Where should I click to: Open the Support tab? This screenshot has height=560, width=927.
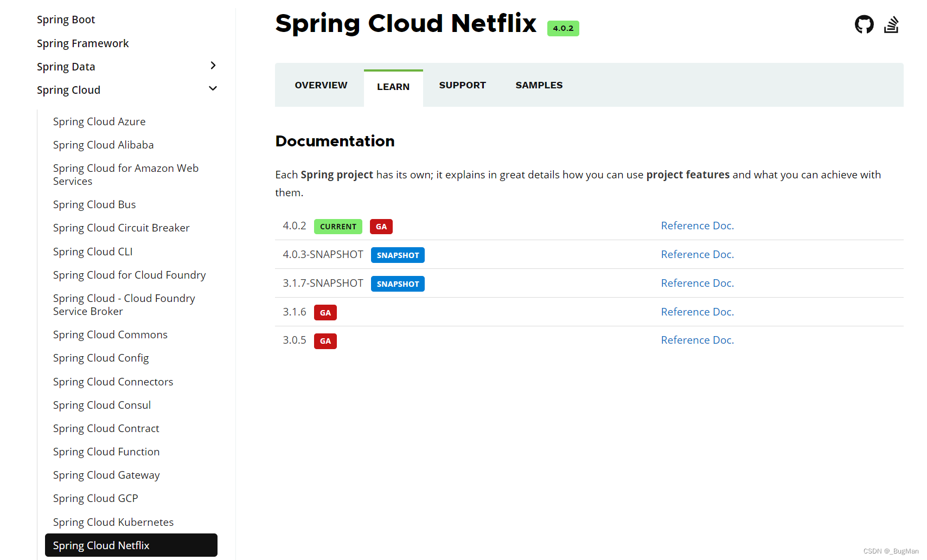pyautogui.click(x=463, y=85)
